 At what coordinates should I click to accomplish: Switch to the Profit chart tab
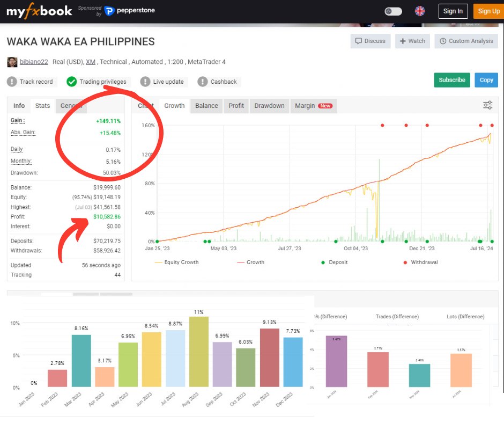click(236, 106)
